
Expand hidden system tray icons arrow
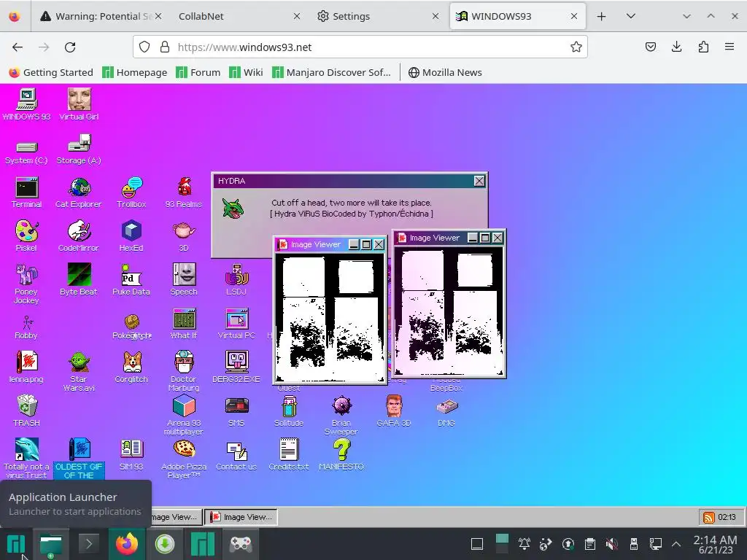[676, 544]
